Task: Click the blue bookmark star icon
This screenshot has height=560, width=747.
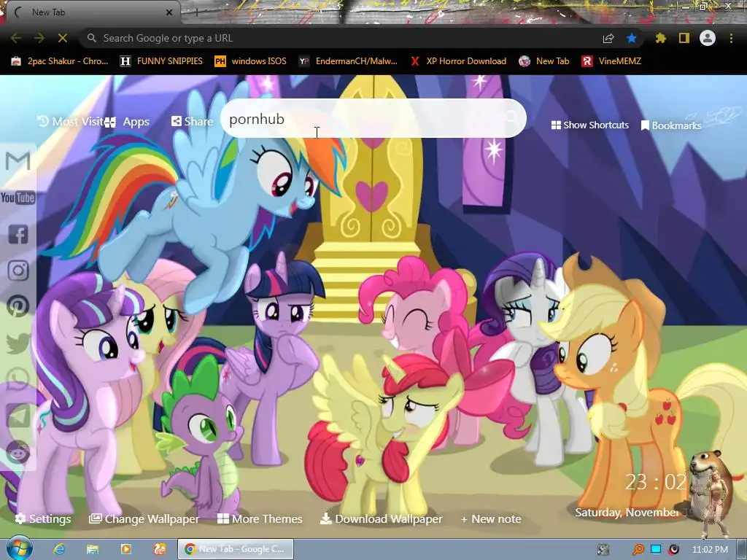Action: 632,38
